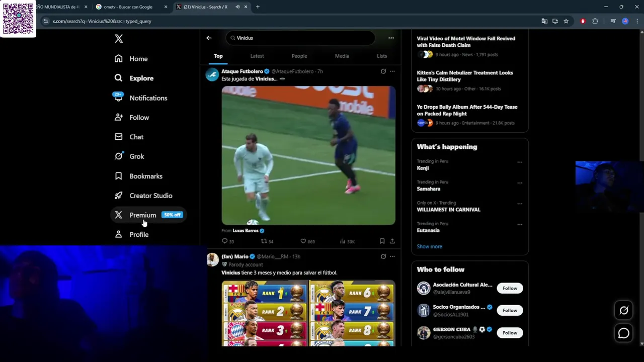Open more menu on Ataque Futbolero post

pos(392,71)
